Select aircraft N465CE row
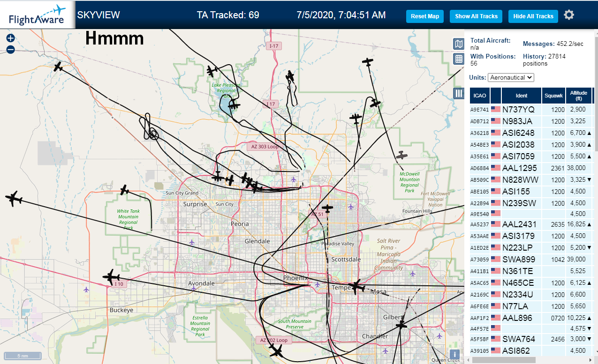 [532, 283]
